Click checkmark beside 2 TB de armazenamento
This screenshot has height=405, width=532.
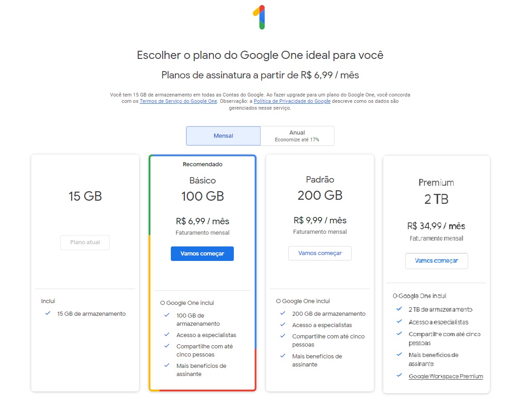[x=399, y=309]
